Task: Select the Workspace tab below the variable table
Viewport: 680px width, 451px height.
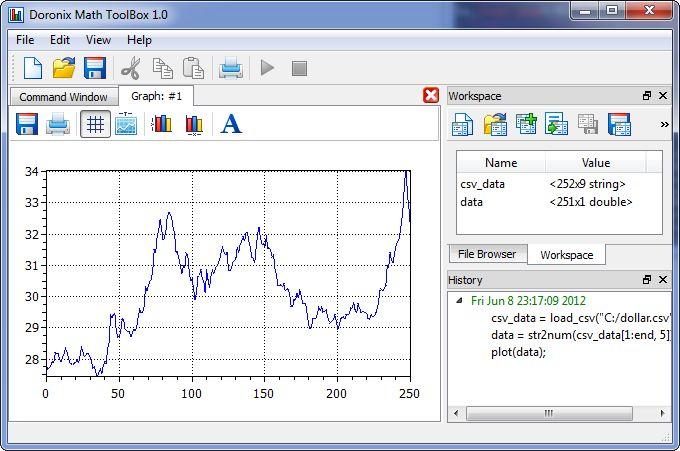Action: pos(566,255)
